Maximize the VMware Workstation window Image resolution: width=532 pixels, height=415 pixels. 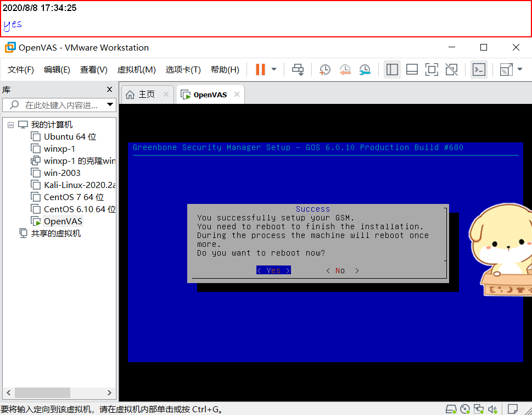pos(484,47)
